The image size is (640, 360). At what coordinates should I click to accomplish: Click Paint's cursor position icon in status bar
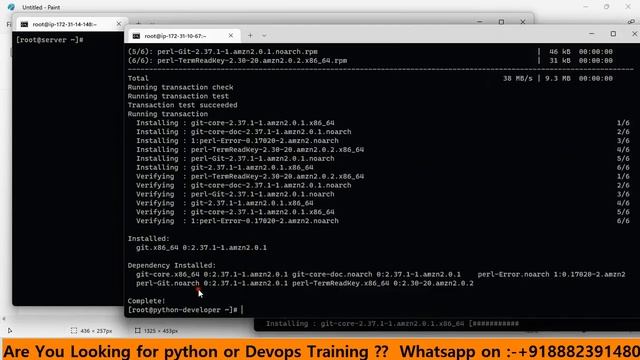(10, 331)
